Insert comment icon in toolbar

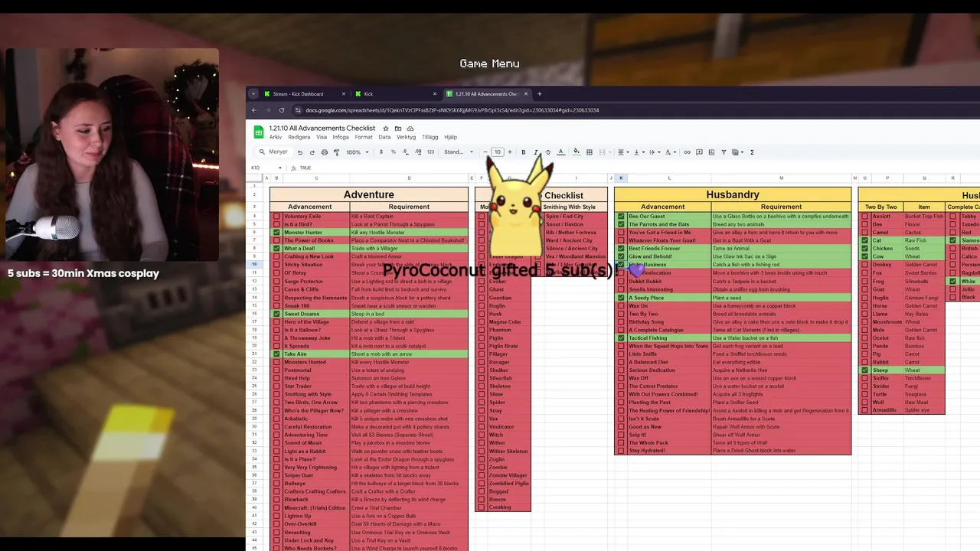pos(699,152)
